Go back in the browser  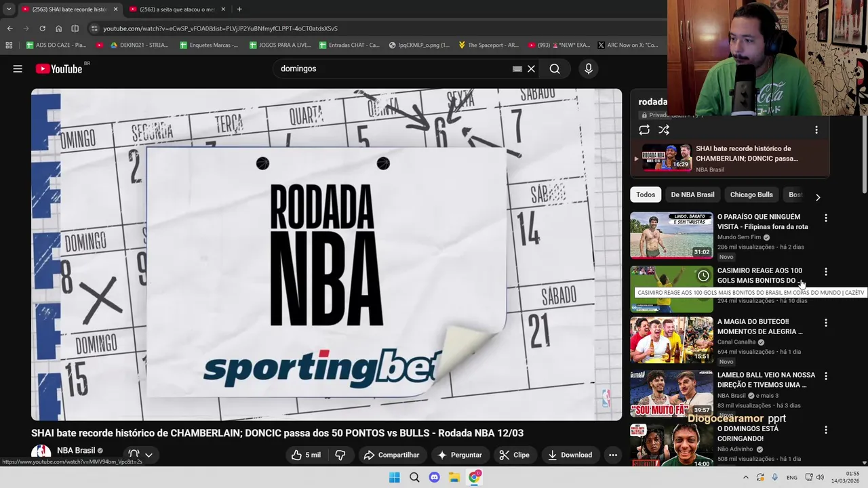tap(9, 28)
